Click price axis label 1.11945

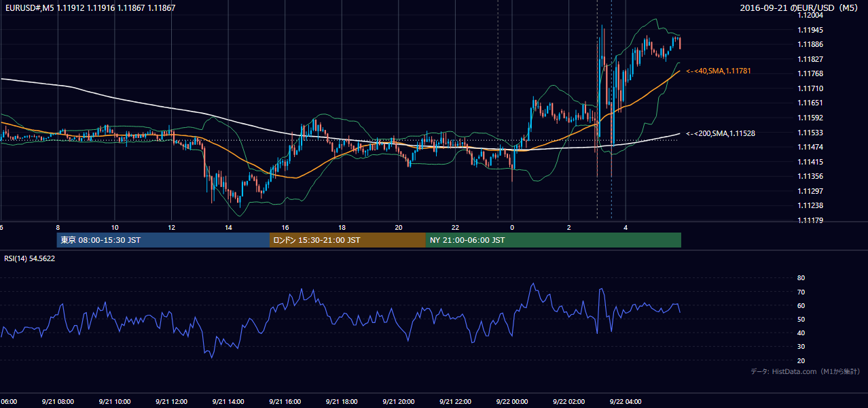click(x=812, y=30)
